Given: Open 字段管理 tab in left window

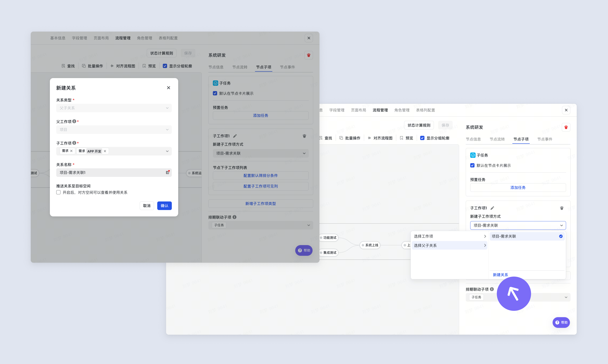Looking at the screenshot, I should coord(79,38).
